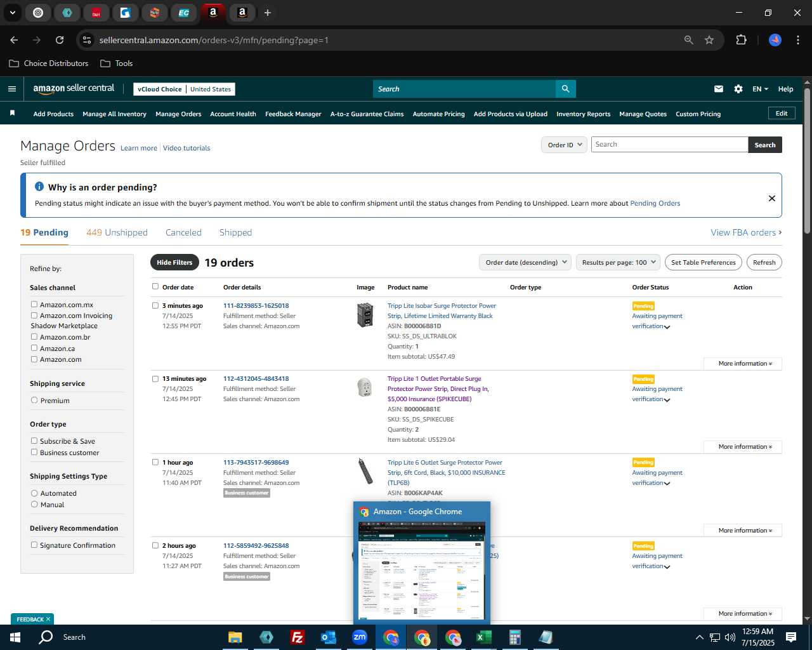
Task: Select the Premium shipping service radio
Action: tap(34, 401)
